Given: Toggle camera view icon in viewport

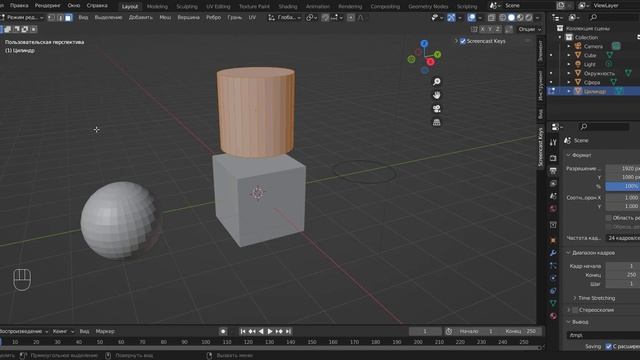Looking at the screenshot, I should 436,109.
